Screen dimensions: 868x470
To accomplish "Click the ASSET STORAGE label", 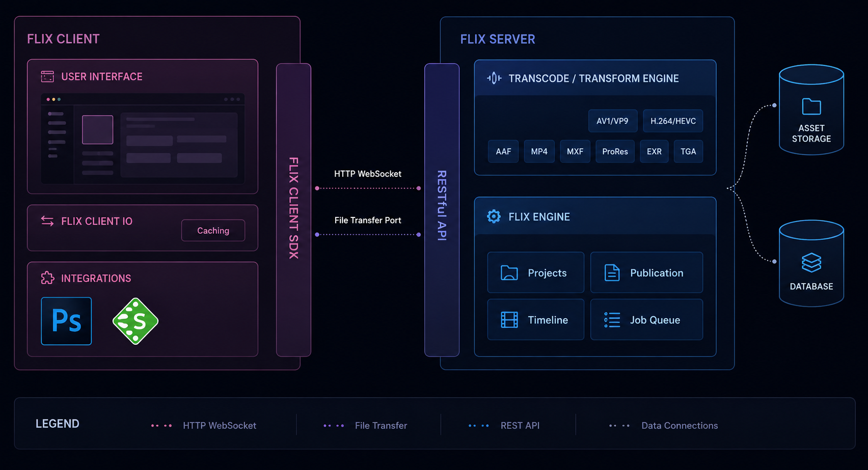I will 811,133.
